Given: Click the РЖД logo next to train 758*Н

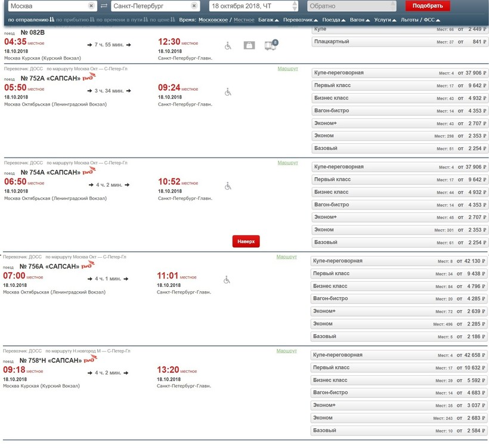Looking at the screenshot, I should click(x=89, y=359).
